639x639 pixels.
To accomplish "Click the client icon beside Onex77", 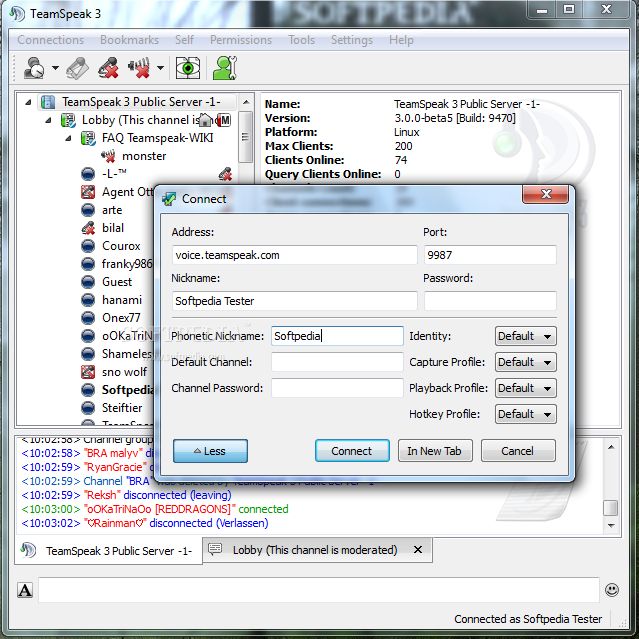I will tap(88, 318).
